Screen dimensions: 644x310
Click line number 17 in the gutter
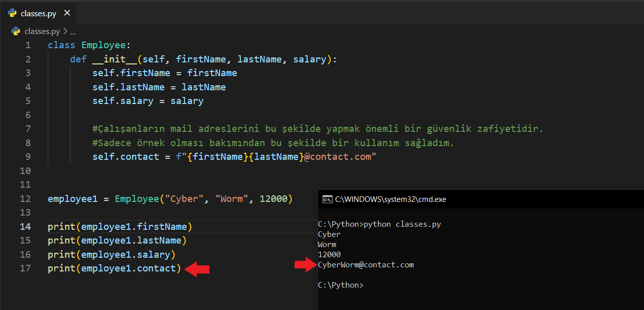coord(25,268)
